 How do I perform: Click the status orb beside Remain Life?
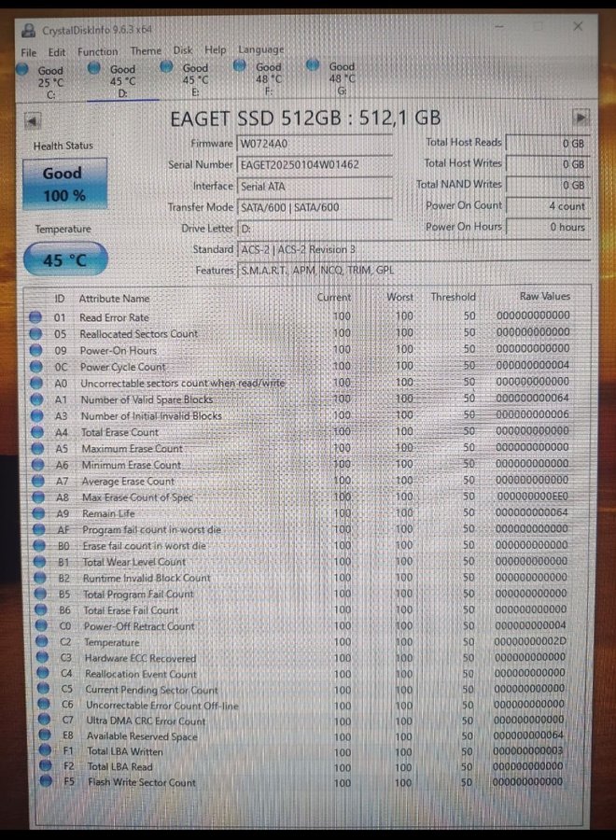[x=36, y=513]
